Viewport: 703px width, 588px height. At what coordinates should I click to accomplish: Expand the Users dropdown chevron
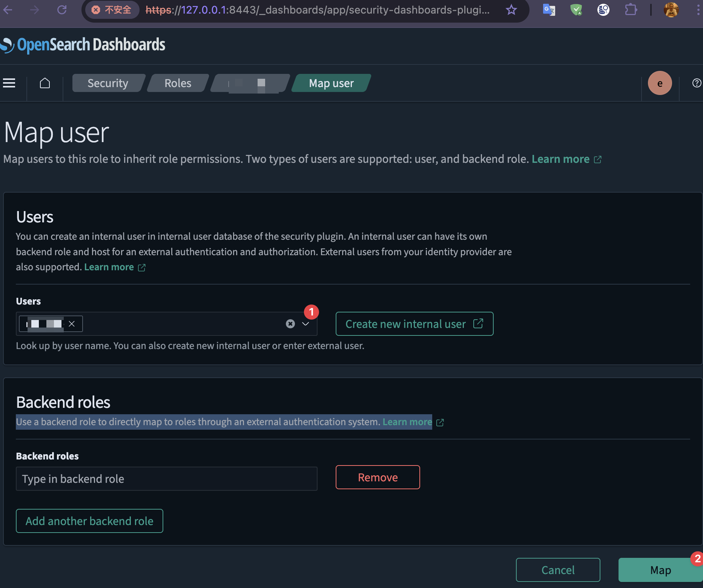click(x=305, y=324)
